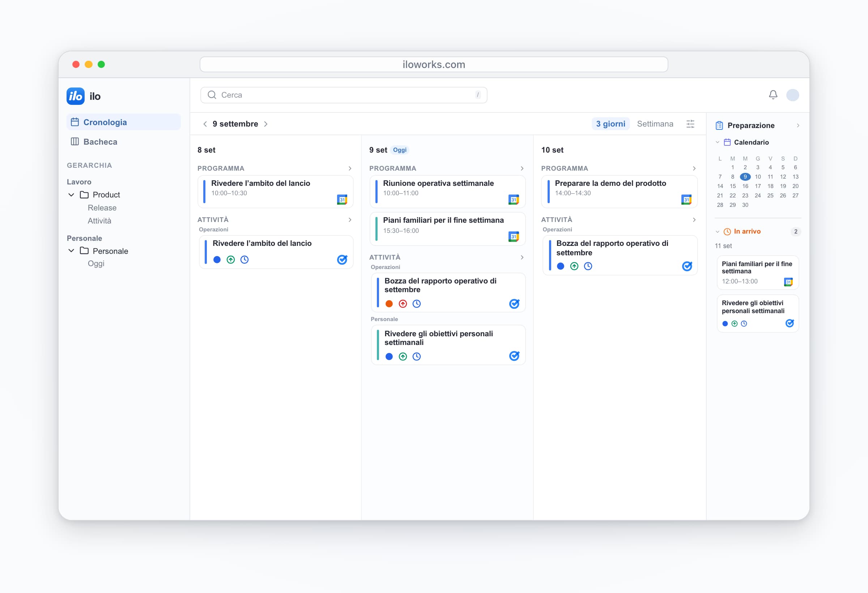Viewport: 868px width, 593px height.
Task: Collapse the In arrivo section chevron
Action: coord(718,232)
